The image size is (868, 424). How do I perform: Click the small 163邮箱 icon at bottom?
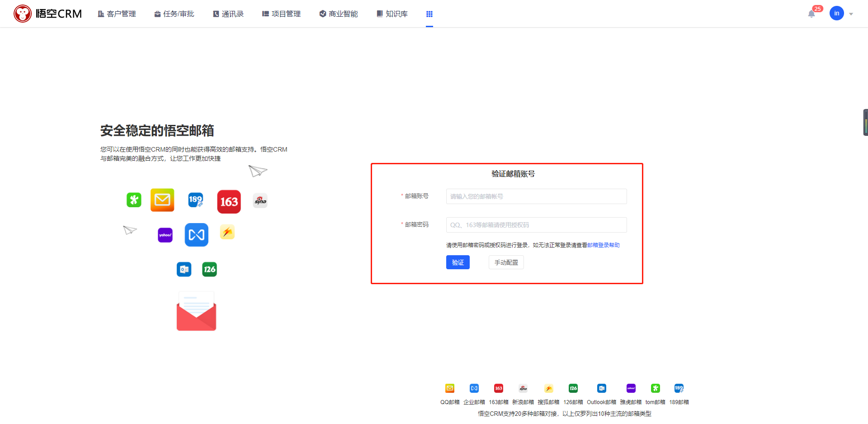[x=499, y=388]
